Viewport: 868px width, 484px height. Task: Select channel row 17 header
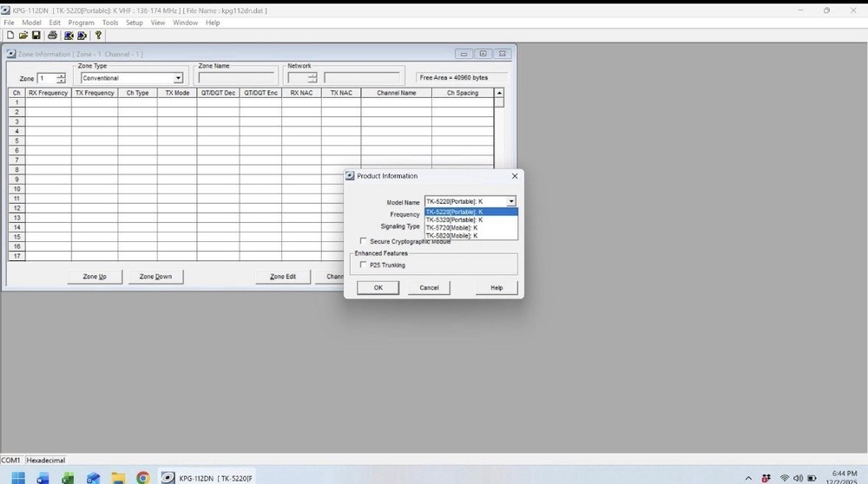(16, 256)
